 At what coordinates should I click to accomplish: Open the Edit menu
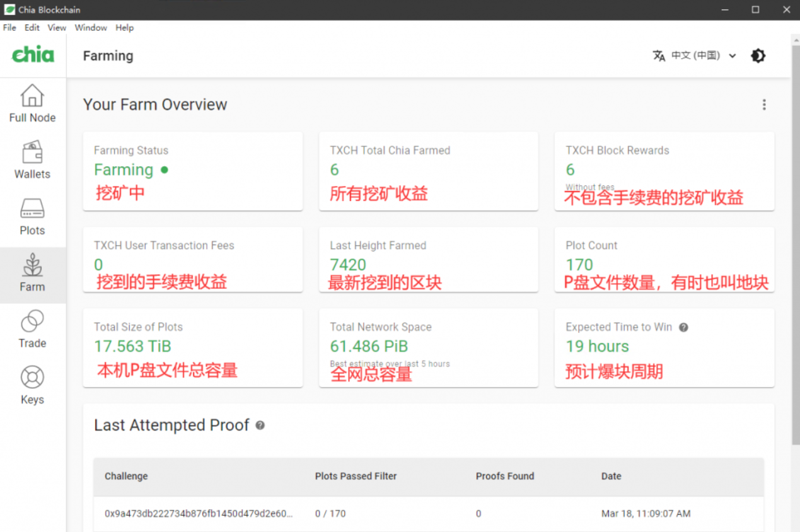pos(32,28)
